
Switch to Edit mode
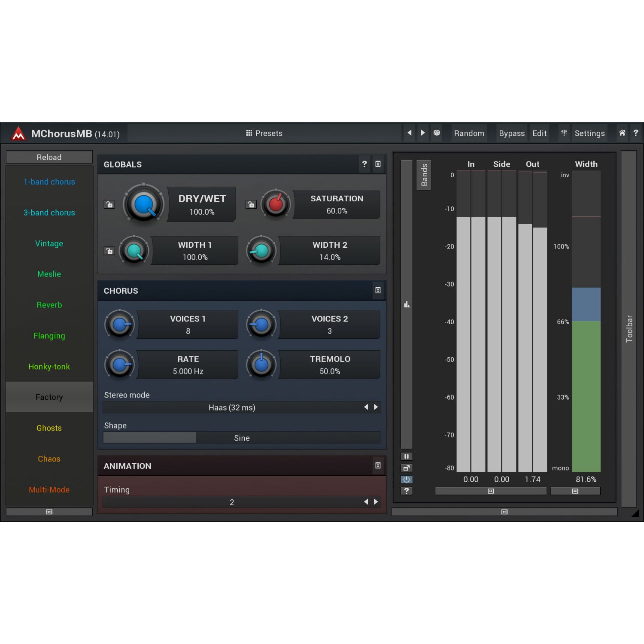tap(539, 133)
